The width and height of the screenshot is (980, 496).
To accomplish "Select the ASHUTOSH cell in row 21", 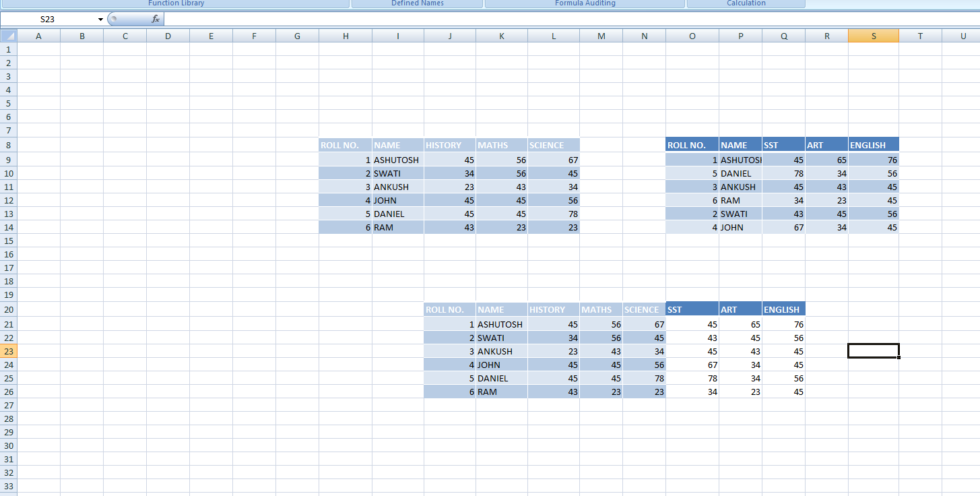I will point(502,324).
